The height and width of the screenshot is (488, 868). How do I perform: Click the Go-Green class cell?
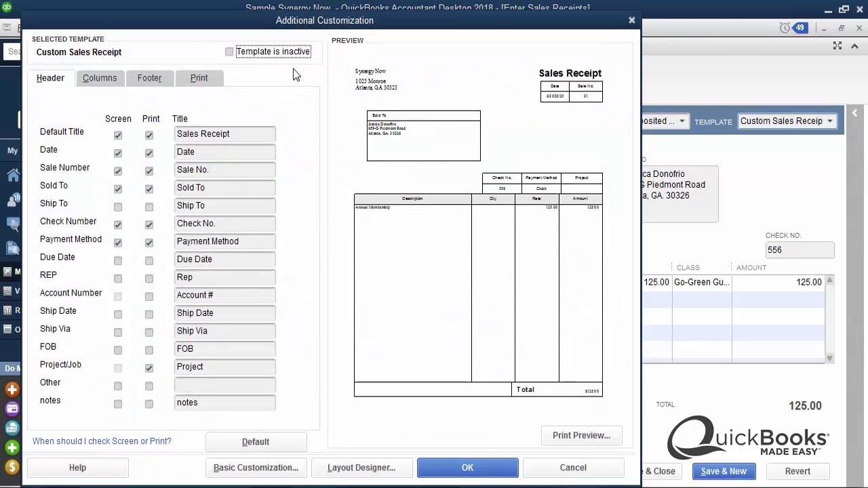pyautogui.click(x=701, y=283)
